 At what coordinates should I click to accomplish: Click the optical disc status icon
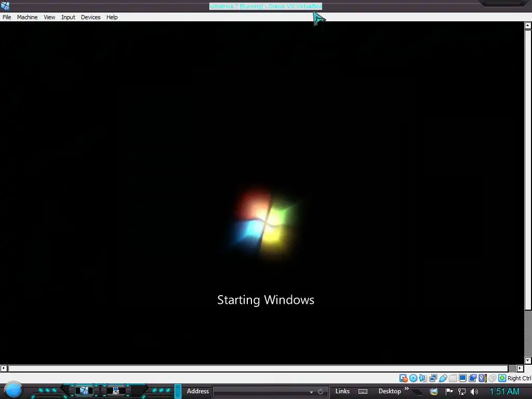(x=413, y=378)
